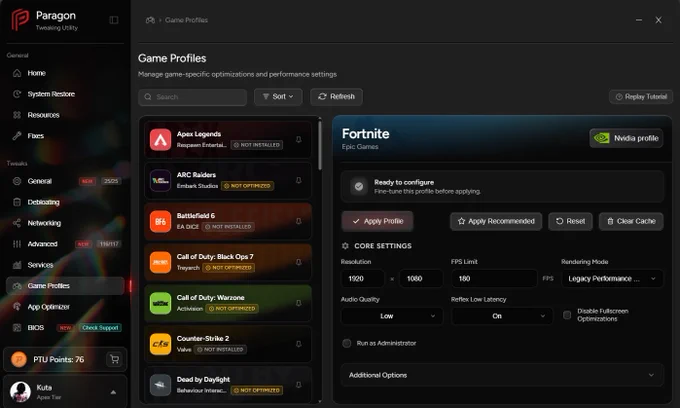Open App Optimizer

[x=65, y=307]
